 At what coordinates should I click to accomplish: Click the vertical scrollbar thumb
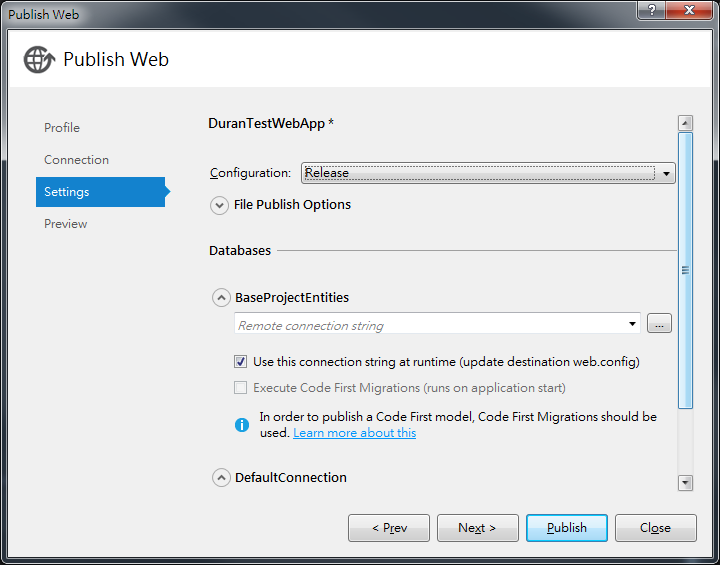pos(685,270)
